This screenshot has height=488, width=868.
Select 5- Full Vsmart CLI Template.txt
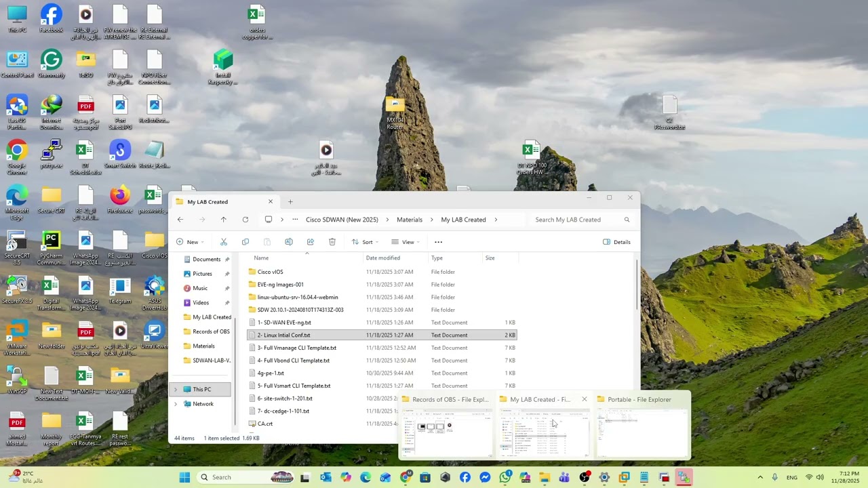[382, 386]
